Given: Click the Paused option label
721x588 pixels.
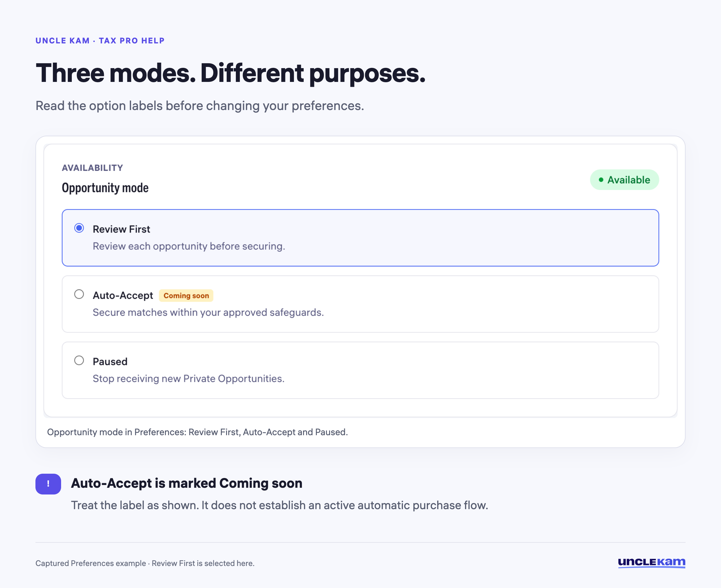Looking at the screenshot, I should coord(110,362).
